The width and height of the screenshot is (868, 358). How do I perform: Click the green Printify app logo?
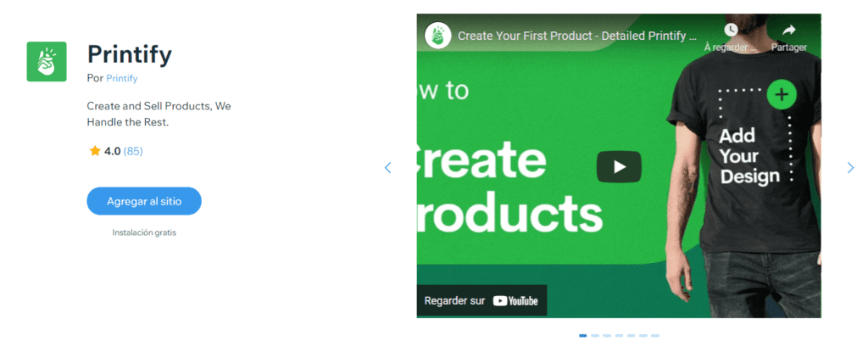point(47,62)
